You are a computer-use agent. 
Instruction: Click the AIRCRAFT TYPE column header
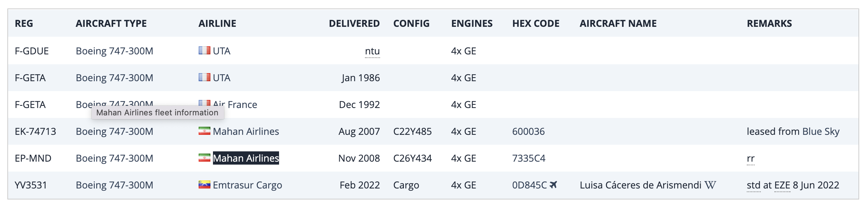(x=111, y=24)
